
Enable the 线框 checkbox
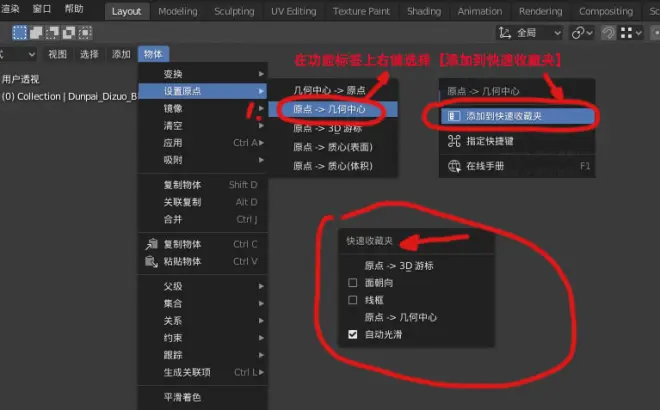click(x=353, y=300)
